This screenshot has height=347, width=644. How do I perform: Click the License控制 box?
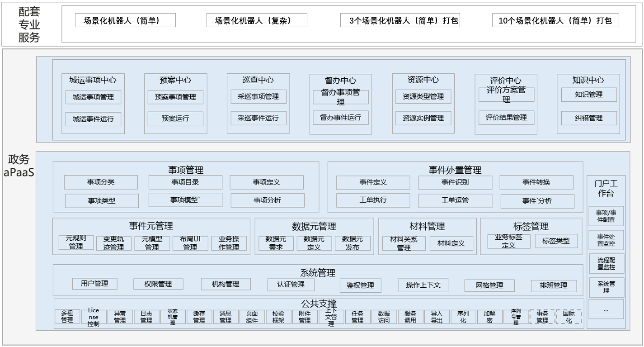click(94, 317)
